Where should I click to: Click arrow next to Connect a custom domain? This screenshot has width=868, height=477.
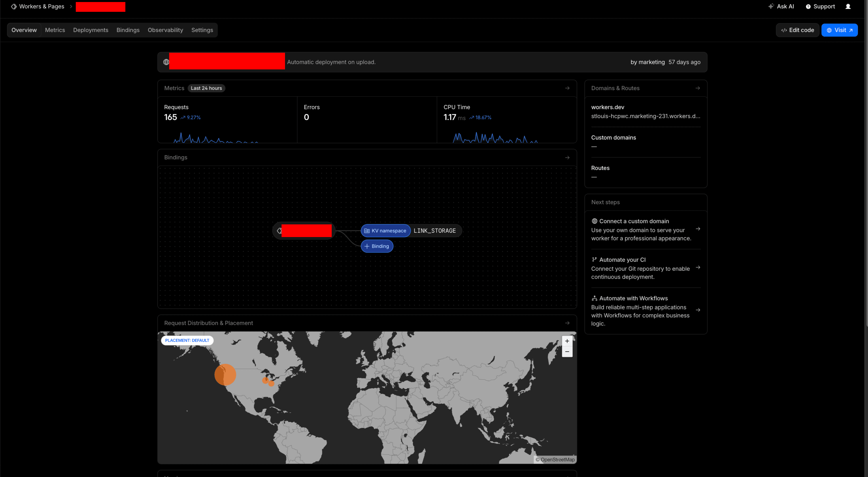coord(698,229)
